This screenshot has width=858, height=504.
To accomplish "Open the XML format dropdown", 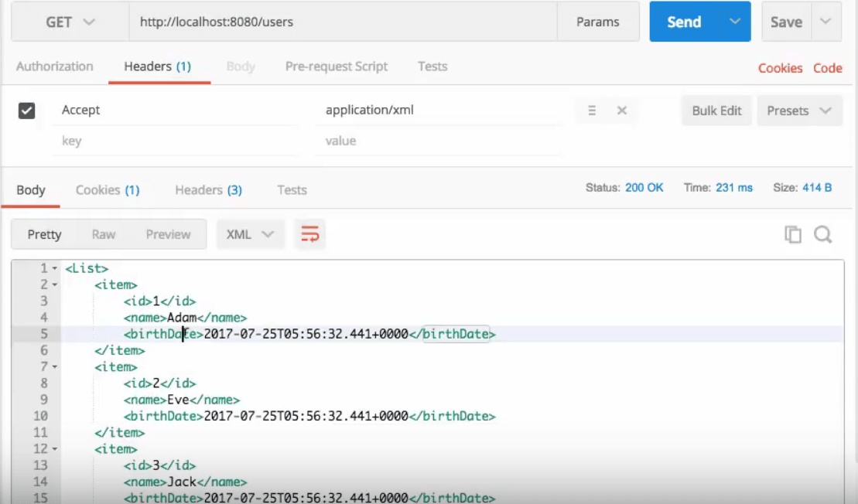I will 250,234.
